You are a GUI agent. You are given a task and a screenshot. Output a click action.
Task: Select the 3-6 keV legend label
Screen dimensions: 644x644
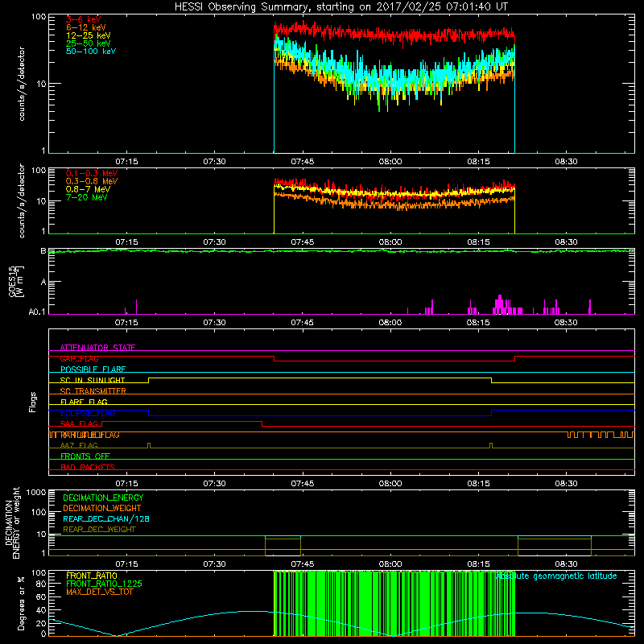(84, 19)
